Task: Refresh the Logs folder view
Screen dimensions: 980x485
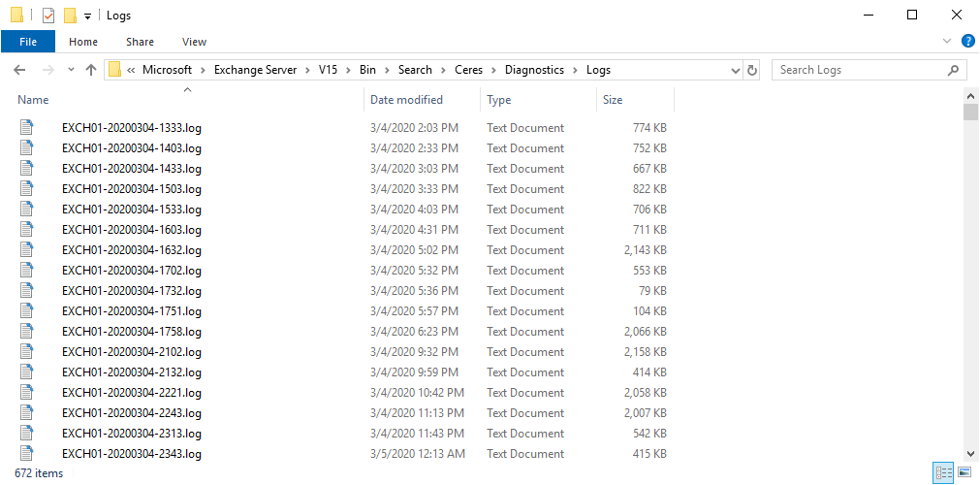Action: pyautogui.click(x=752, y=70)
